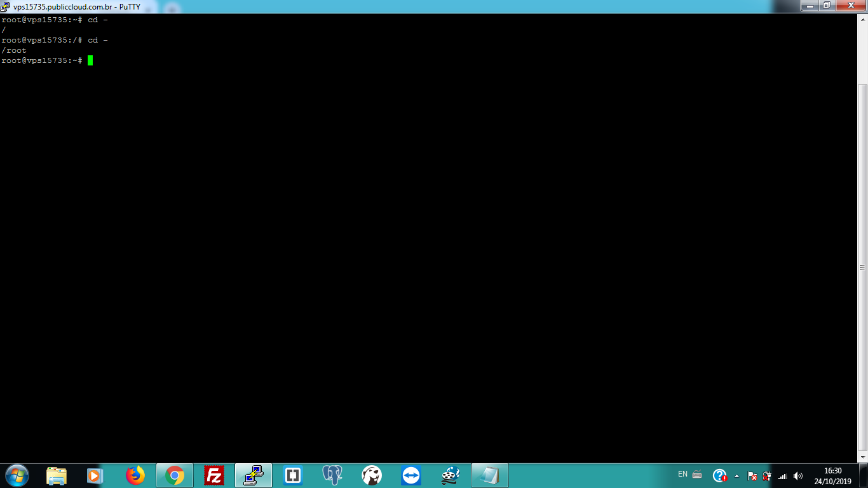Click the on-screen keyboard tray icon

[697, 475]
